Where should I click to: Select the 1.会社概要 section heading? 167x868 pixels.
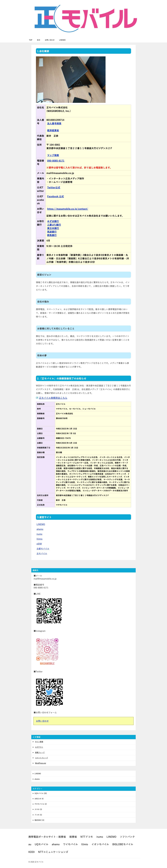[x=83, y=51]
